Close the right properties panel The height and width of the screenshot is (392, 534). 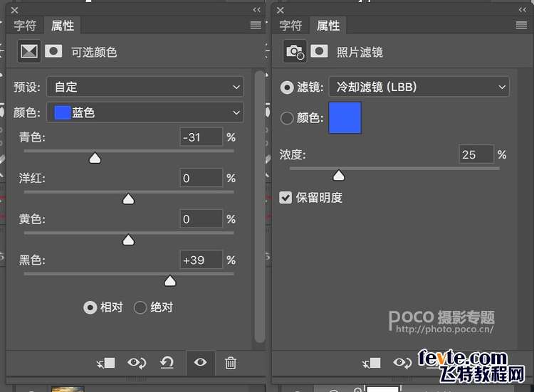(x=281, y=11)
